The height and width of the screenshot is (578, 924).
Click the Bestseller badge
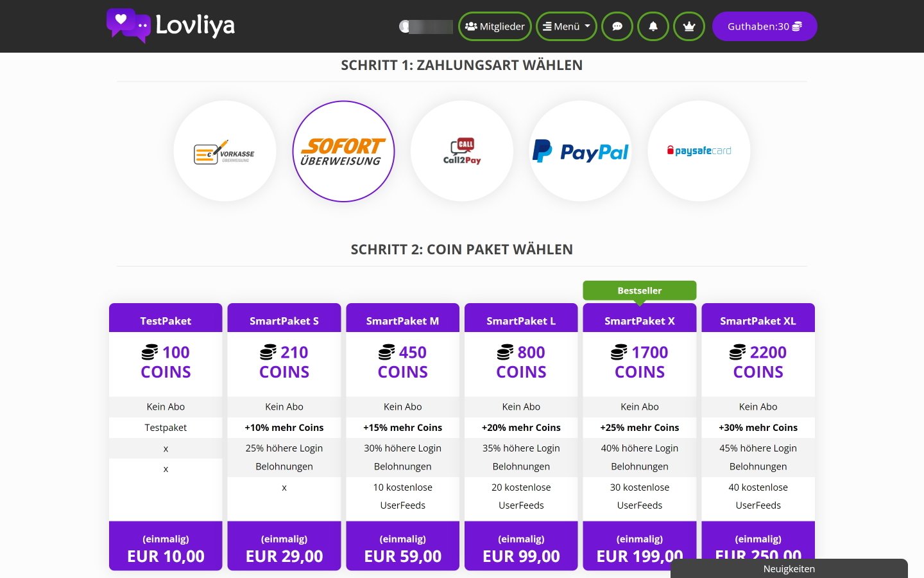640,290
